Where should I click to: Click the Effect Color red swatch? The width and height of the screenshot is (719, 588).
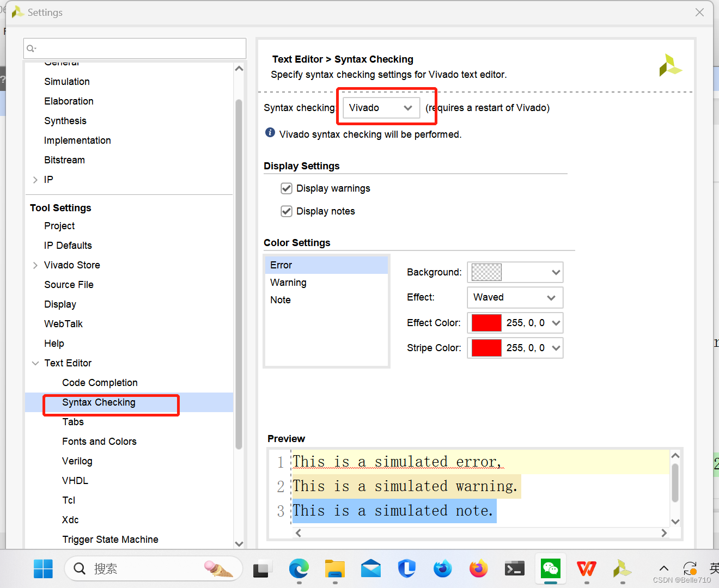tap(486, 323)
